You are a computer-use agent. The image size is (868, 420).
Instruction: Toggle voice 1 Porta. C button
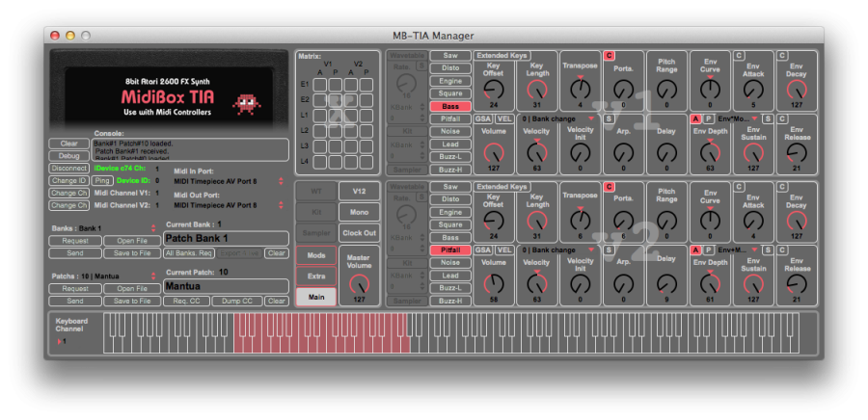tap(610, 56)
